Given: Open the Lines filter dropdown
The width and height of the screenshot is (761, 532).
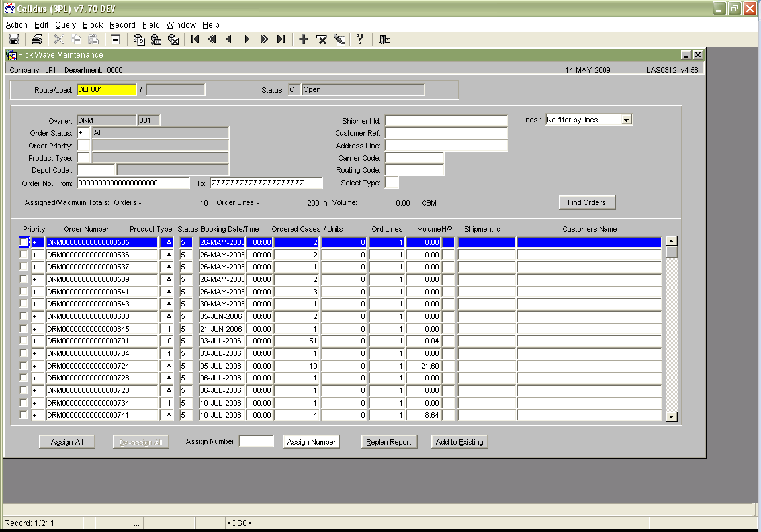Looking at the screenshot, I should click(627, 120).
